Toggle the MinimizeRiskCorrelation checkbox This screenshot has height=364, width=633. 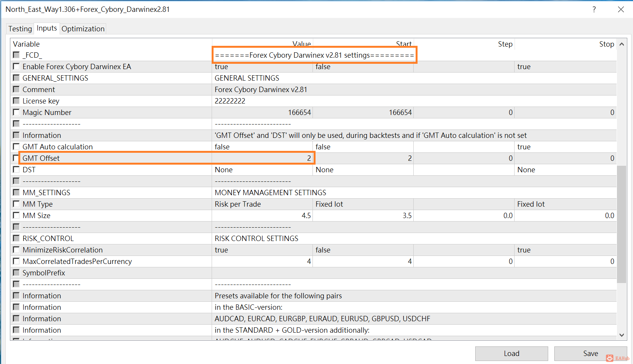16,250
